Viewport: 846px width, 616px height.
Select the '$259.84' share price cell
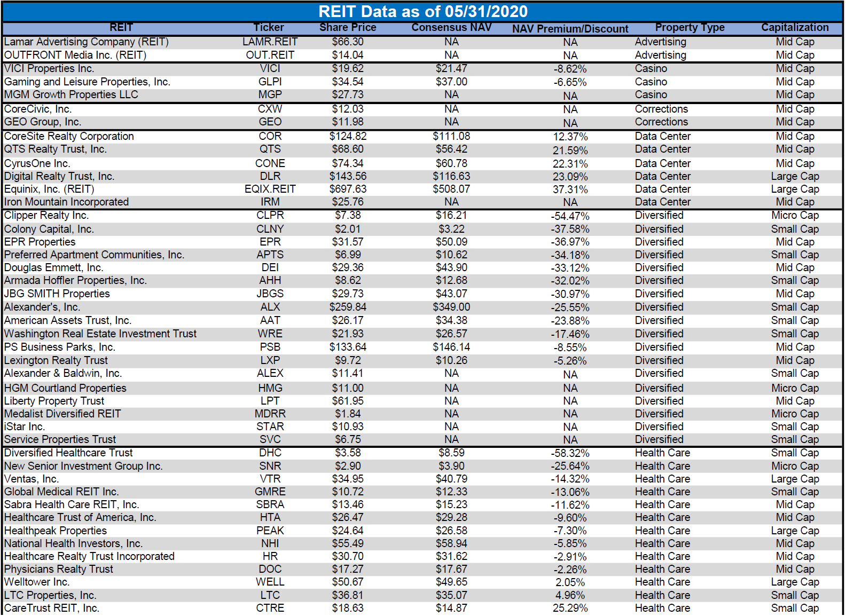tap(348, 307)
